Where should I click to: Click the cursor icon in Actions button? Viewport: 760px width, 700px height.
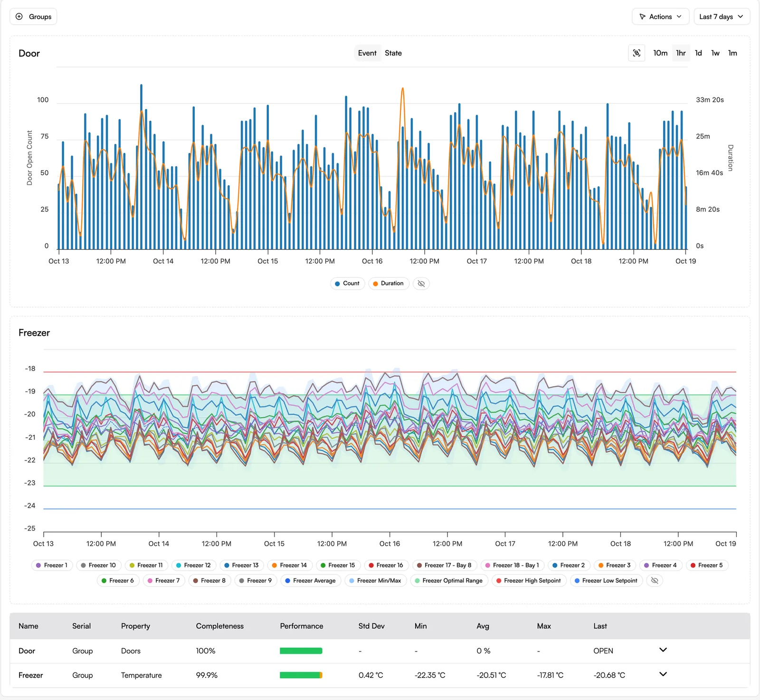(642, 17)
